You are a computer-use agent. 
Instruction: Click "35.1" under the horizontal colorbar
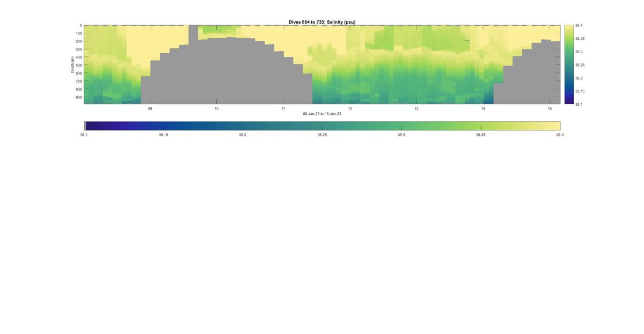tap(84, 135)
